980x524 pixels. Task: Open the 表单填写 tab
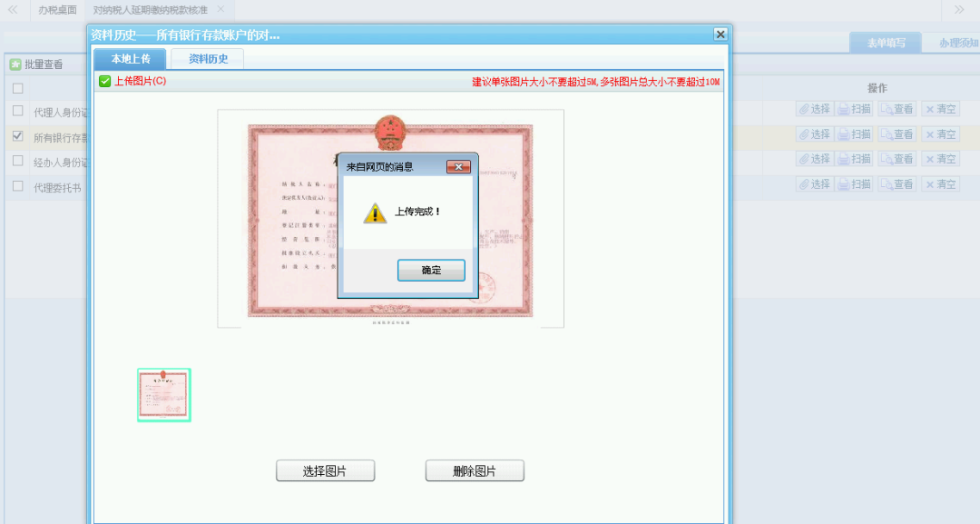886,44
